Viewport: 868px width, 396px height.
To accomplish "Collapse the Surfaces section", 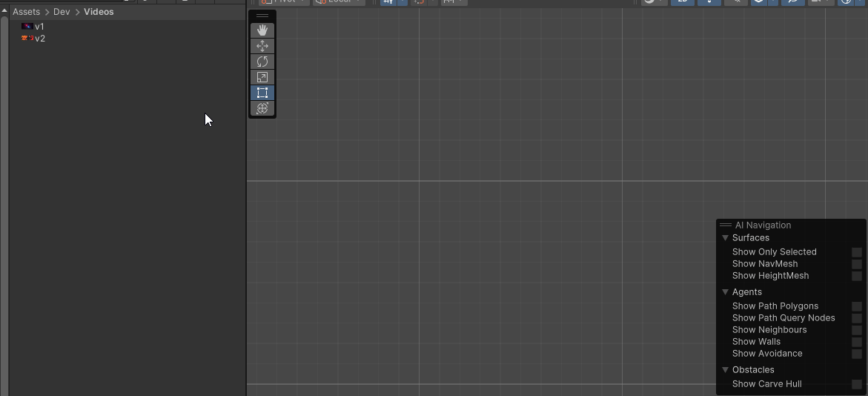I will (x=726, y=238).
